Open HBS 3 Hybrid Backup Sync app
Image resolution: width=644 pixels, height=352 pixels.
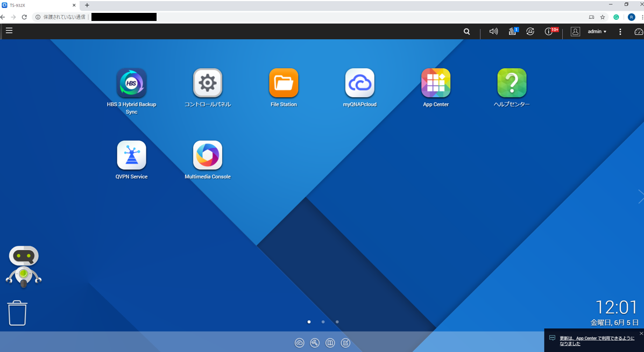click(131, 83)
